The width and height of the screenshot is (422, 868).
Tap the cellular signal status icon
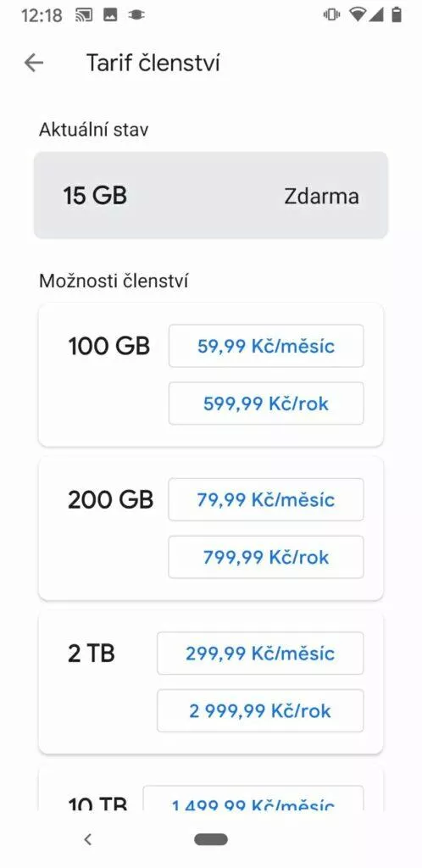click(x=376, y=15)
